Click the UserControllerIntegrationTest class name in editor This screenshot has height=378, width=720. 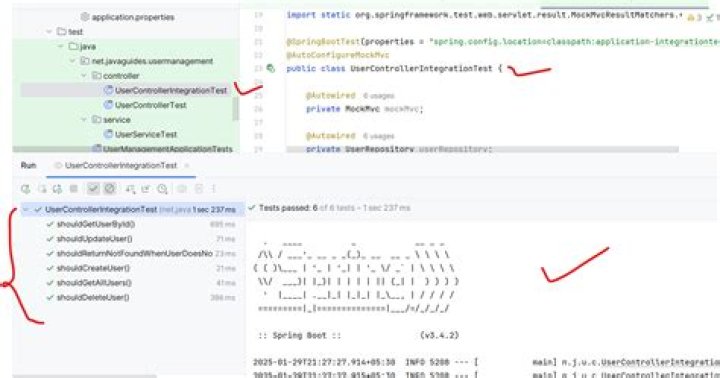click(x=421, y=68)
